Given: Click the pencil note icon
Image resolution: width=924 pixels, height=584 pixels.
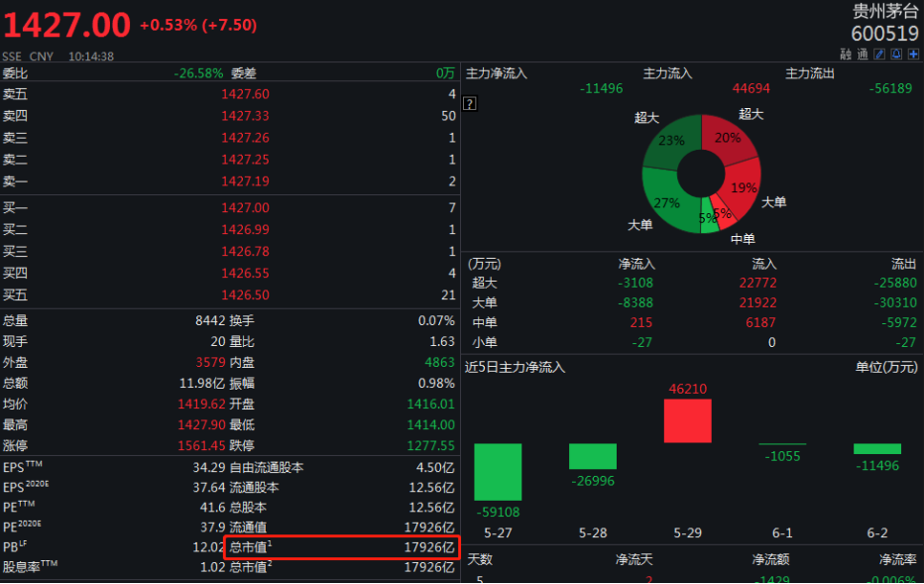Looking at the screenshot, I should pos(878,55).
